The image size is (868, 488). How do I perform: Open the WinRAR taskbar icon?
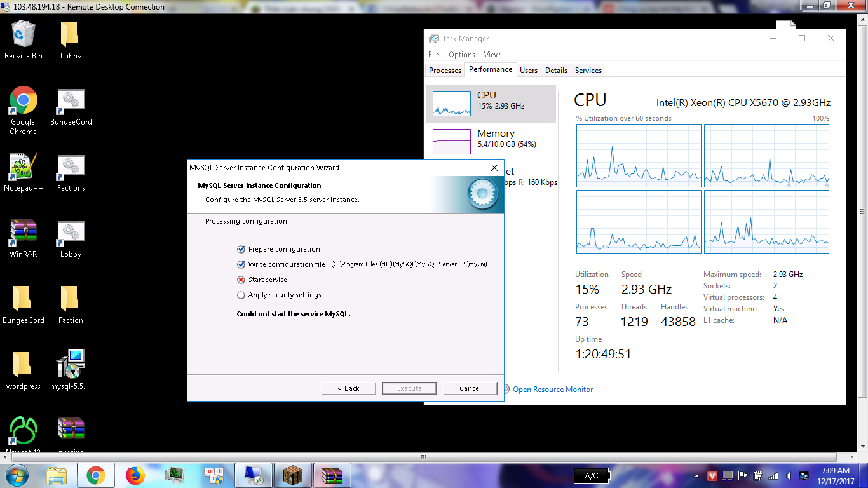click(x=332, y=475)
